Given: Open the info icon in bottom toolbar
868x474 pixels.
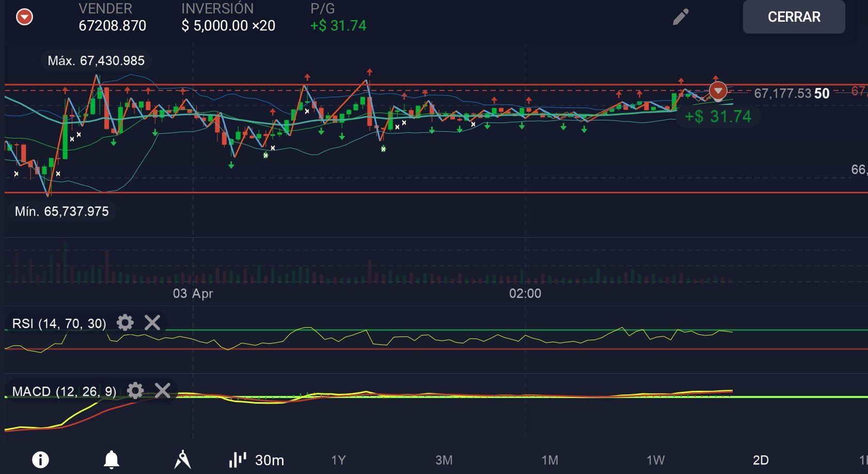Looking at the screenshot, I should 40,460.
